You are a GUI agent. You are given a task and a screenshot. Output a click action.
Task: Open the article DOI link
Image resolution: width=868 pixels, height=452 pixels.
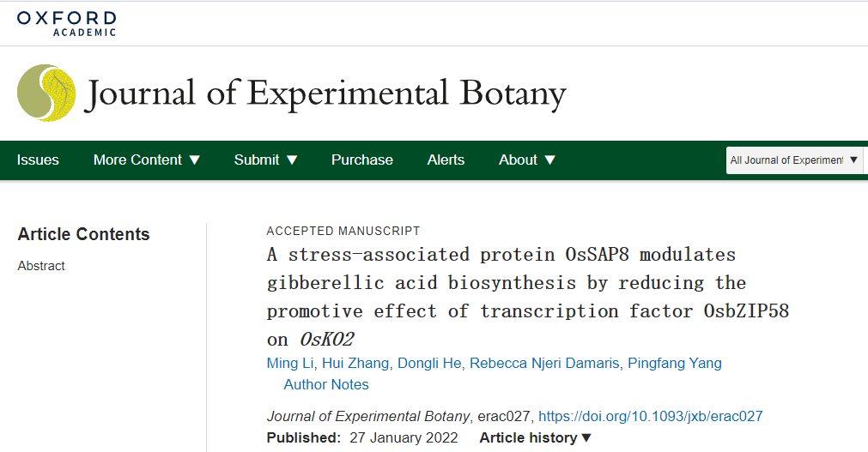(x=651, y=416)
